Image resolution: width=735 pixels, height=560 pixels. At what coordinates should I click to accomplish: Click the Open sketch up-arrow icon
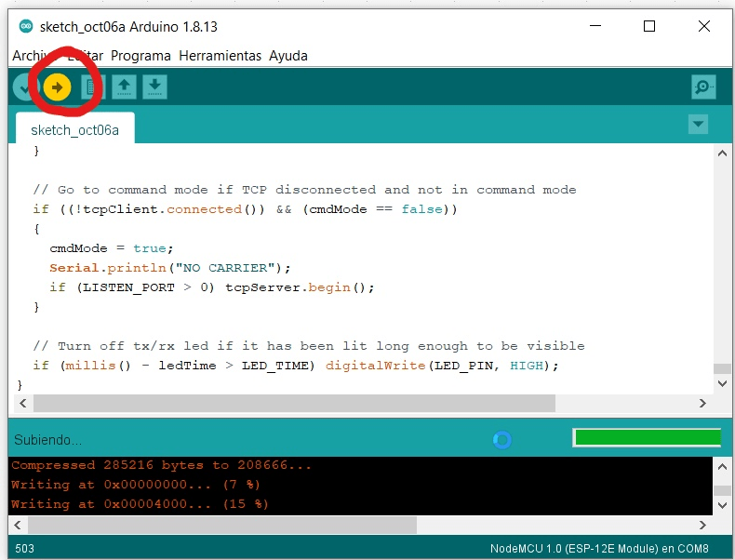(124, 87)
